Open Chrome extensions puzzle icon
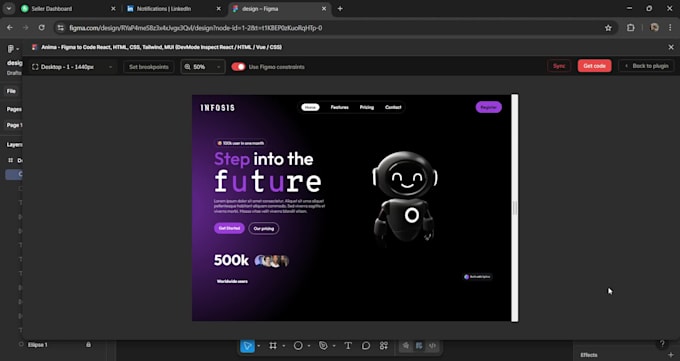Viewport: 680px width, 361px height. pyautogui.click(x=631, y=28)
